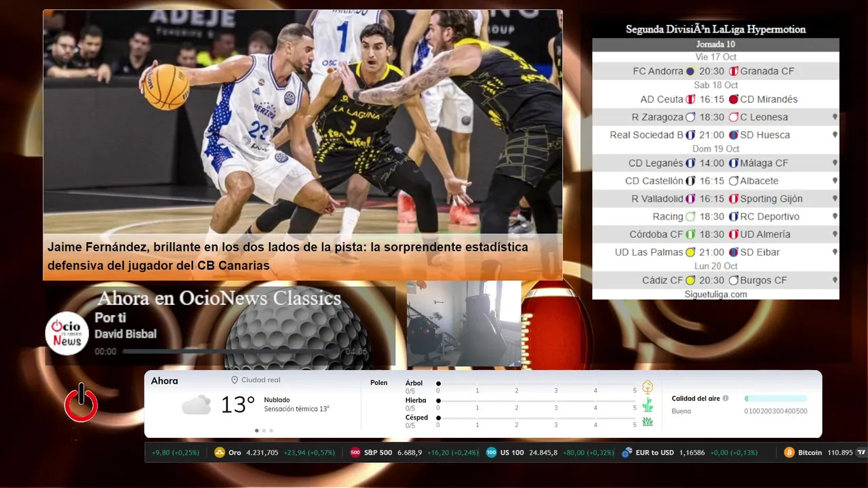Open the Siguetuliga.com link

[x=715, y=294]
